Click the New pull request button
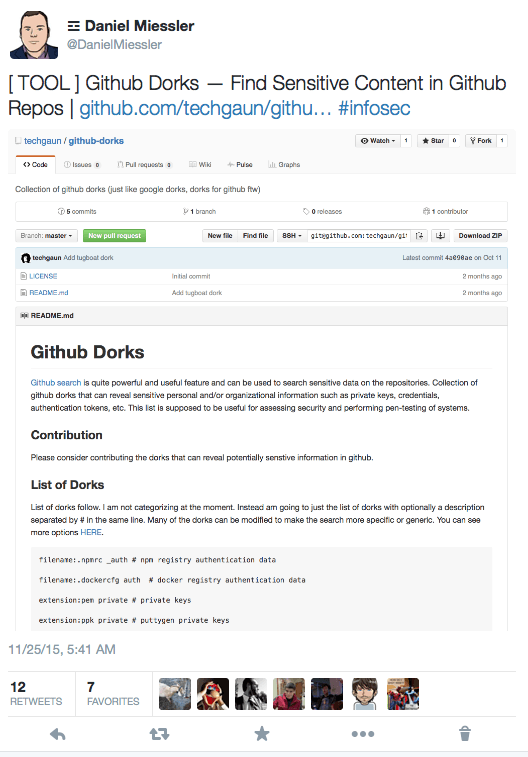 114,236
